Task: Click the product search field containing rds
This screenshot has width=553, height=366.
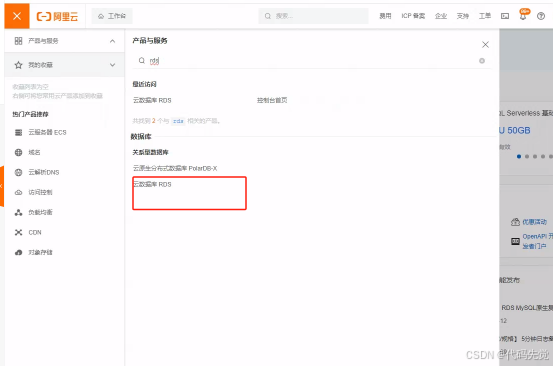Action: tap(311, 61)
